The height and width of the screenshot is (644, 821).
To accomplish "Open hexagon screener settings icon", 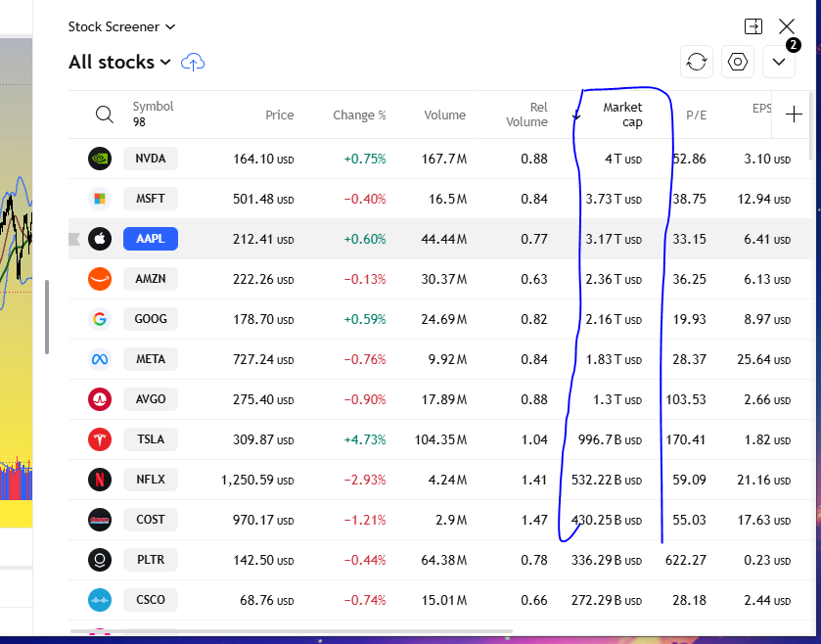I will pos(738,62).
